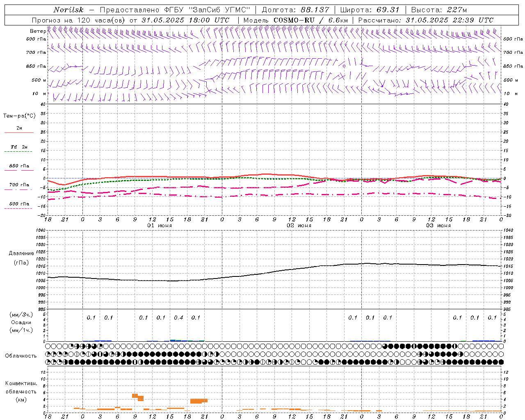Click the '0.4' precipitation amount value
Viewport: 525px width, 420px height.
[178, 317]
